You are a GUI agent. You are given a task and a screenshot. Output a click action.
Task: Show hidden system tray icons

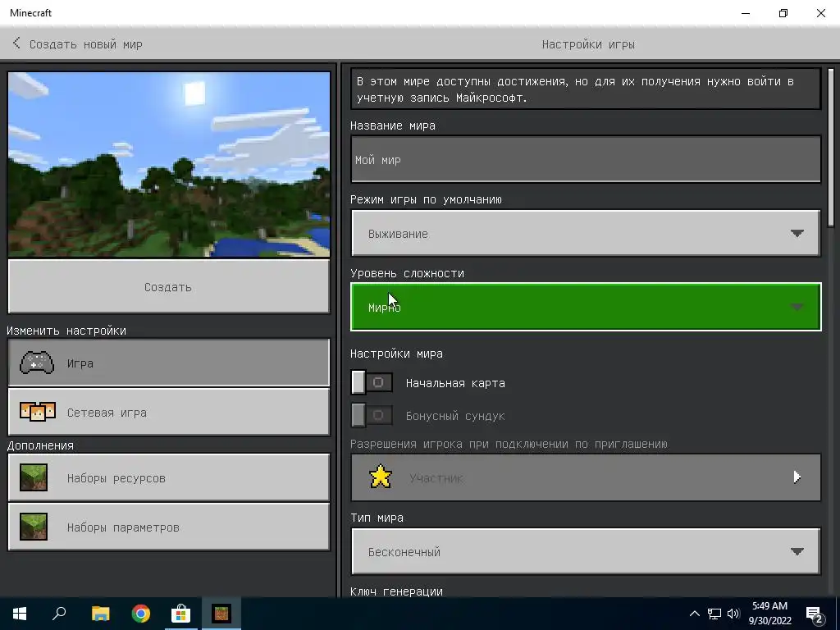tap(694, 614)
